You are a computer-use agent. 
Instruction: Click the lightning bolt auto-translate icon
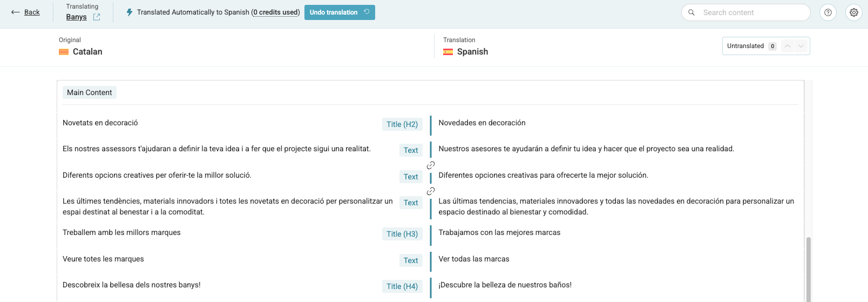pos(130,12)
